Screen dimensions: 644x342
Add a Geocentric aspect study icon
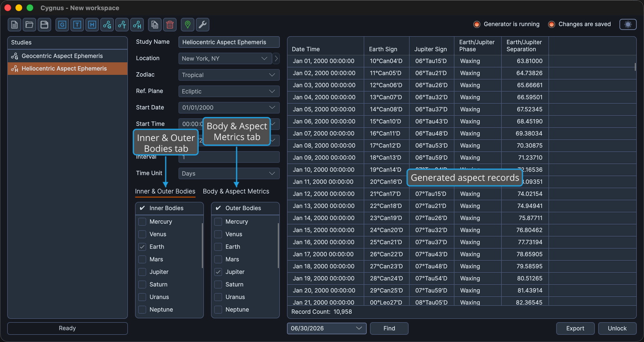pos(107,25)
